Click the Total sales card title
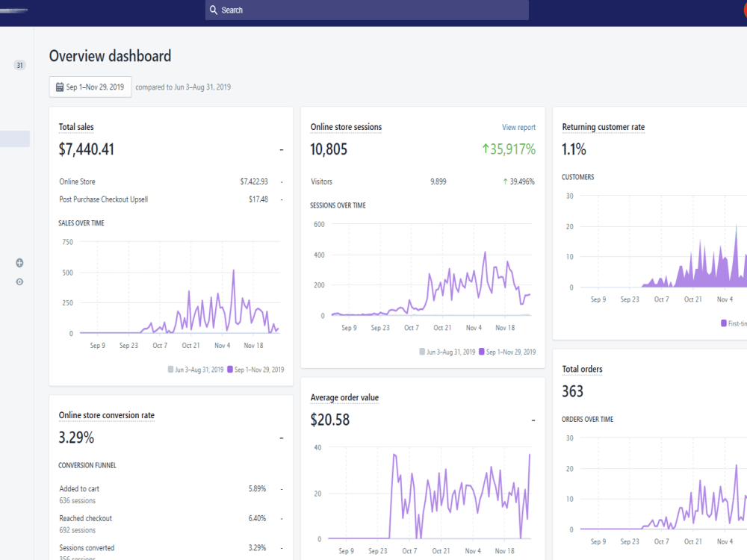This screenshot has width=747, height=560. tap(76, 127)
